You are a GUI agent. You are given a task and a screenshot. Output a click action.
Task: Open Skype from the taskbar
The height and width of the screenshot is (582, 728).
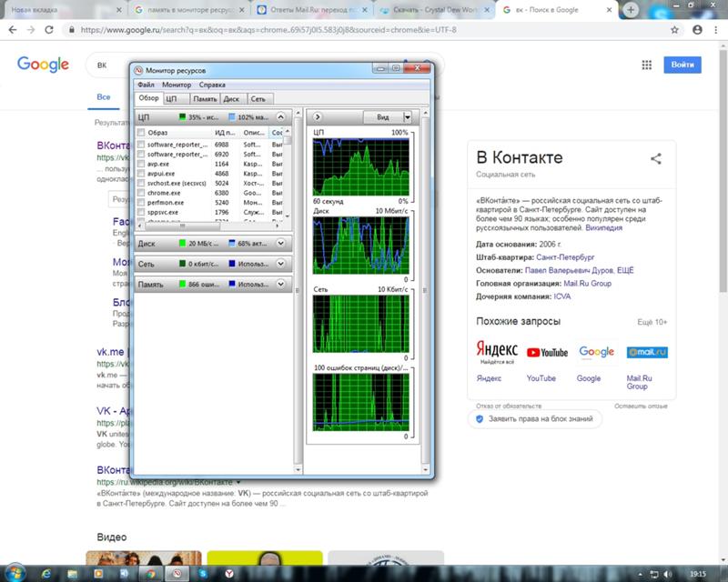[203, 574]
